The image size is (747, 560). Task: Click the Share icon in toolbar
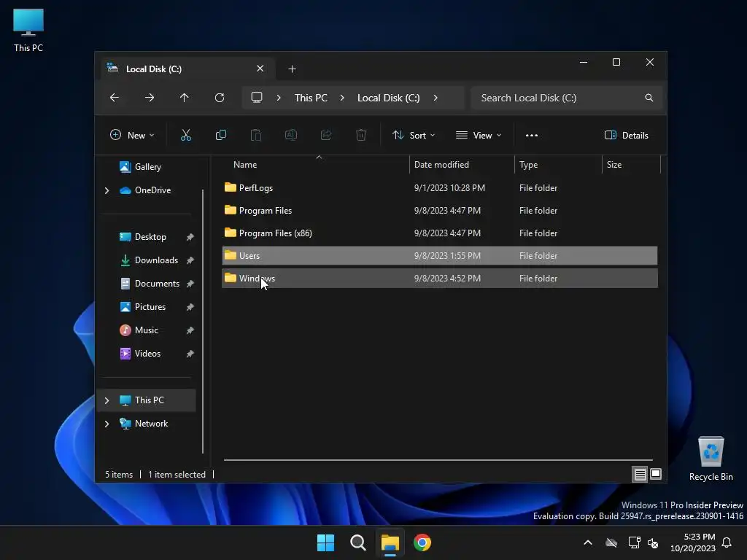click(326, 135)
